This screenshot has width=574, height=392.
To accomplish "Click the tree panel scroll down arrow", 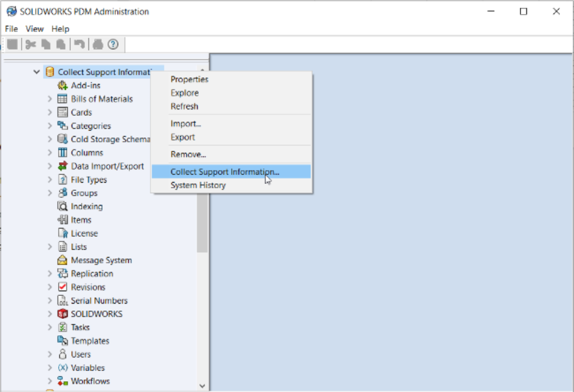I will 203,385.
